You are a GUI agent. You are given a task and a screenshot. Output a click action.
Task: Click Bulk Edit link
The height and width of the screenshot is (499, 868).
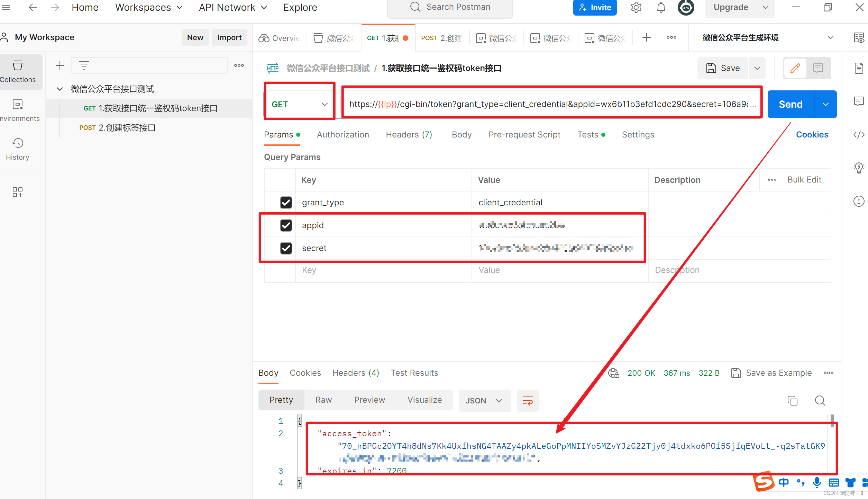[804, 180]
